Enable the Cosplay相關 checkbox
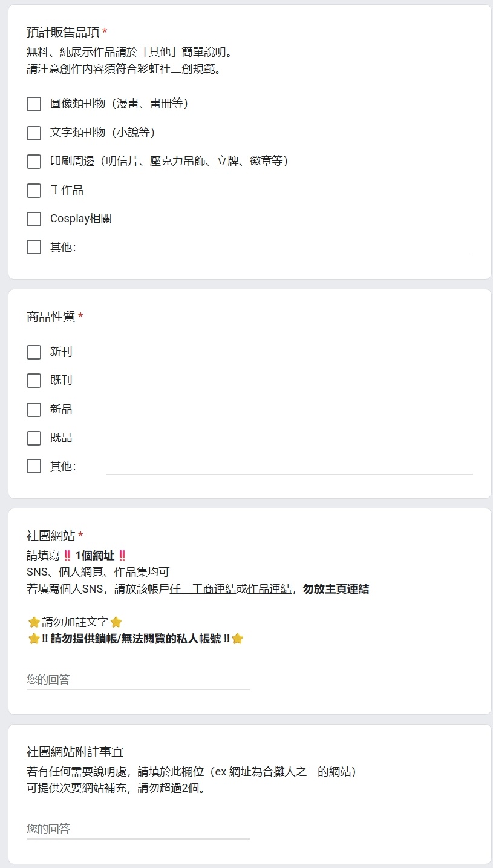493x868 pixels. pyautogui.click(x=34, y=219)
